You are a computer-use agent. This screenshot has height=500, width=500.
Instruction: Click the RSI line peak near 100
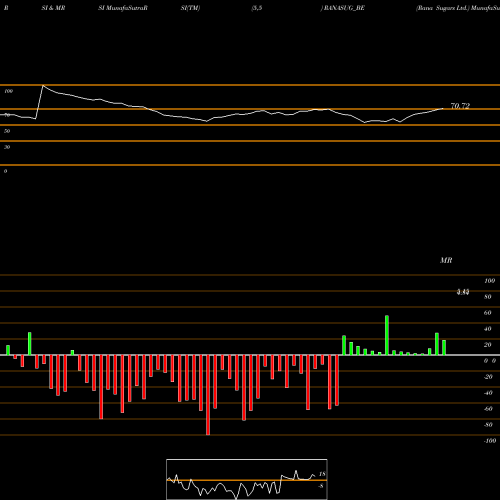[x=43, y=86]
